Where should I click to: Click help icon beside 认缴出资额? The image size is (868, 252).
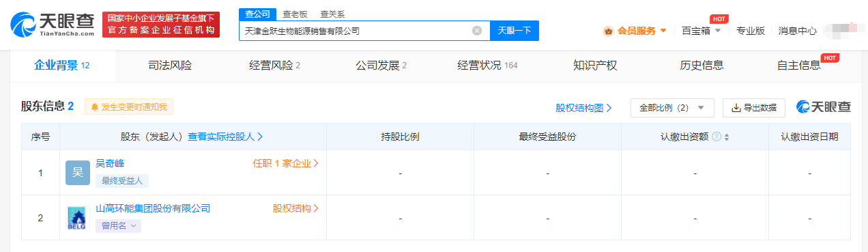[717, 137]
